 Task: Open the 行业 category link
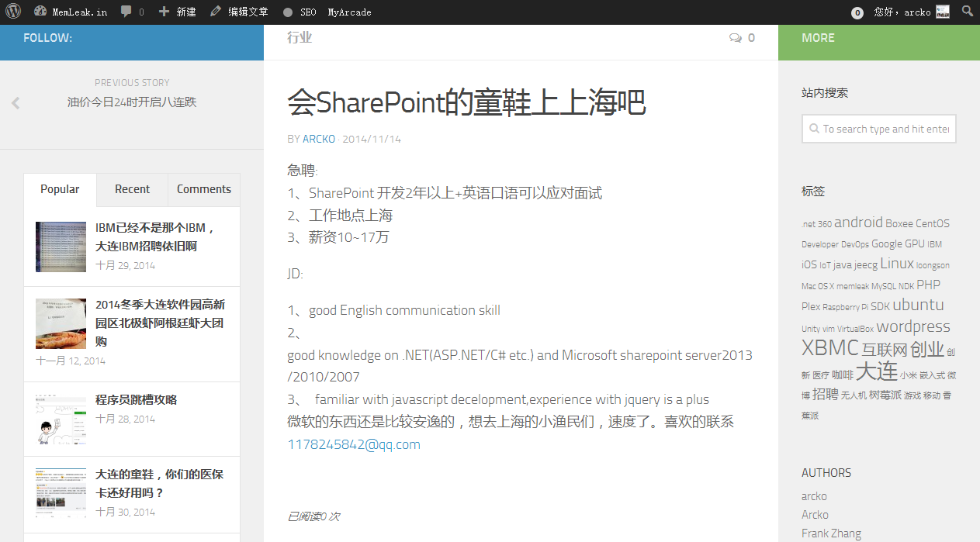point(300,37)
